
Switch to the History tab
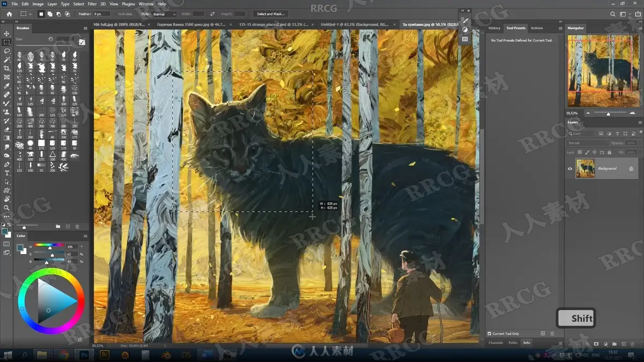coord(494,28)
